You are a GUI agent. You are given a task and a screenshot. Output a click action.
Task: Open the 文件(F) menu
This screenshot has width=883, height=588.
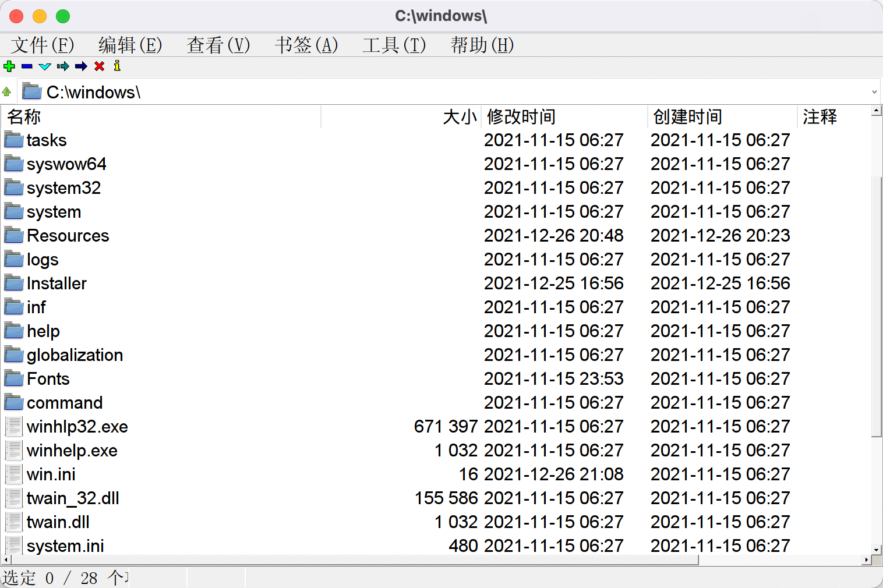pyautogui.click(x=41, y=45)
